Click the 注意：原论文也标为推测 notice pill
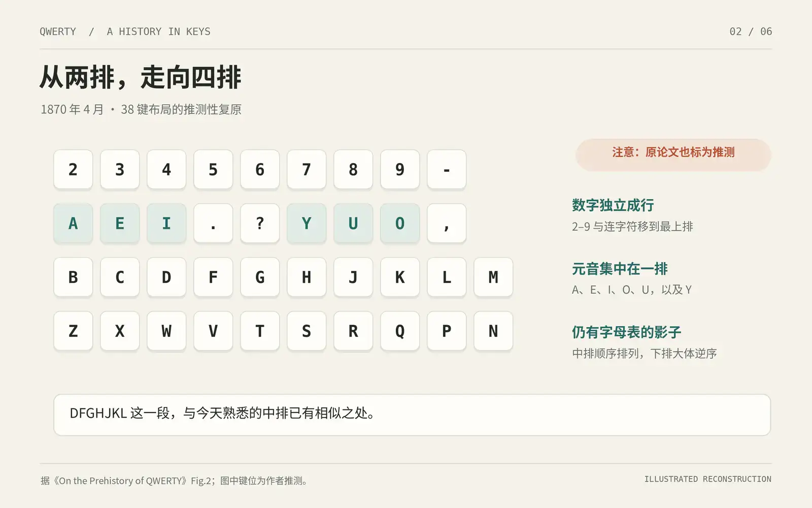 tap(673, 154)
